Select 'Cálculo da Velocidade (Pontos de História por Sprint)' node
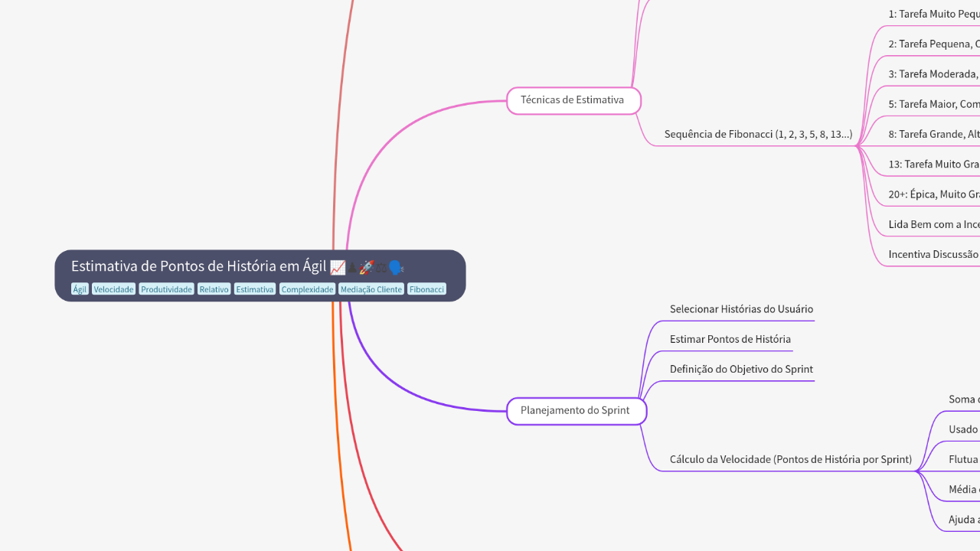Image resolution: width=980 pixels, height=551 pixels. 791,459
